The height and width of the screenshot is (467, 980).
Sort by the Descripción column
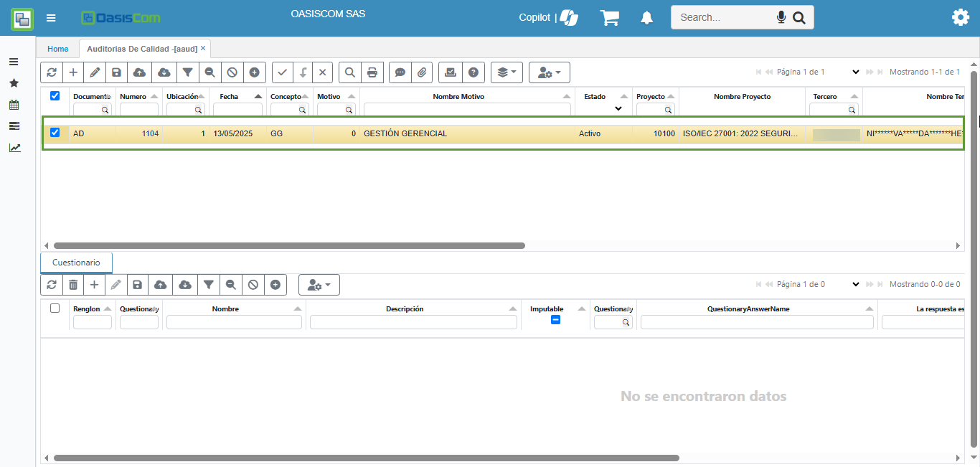coord(405,308)
